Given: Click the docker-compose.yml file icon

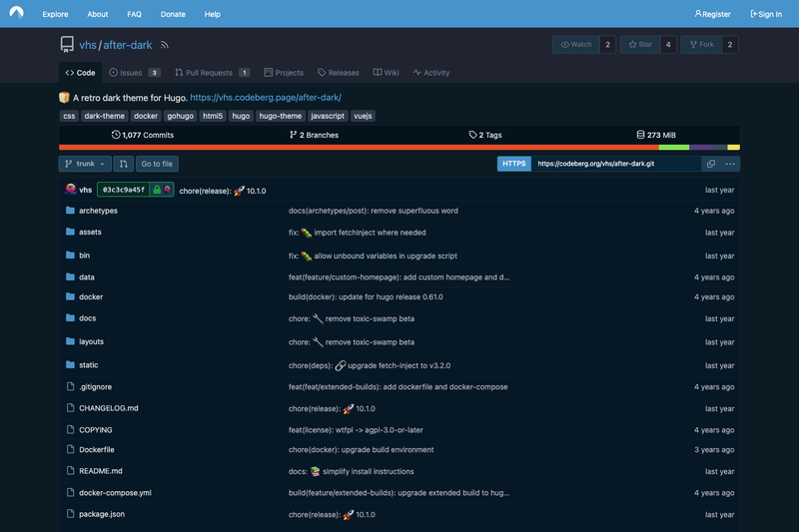Looking at the screenshot, I should pyautogui.click(x=70, y=492).
